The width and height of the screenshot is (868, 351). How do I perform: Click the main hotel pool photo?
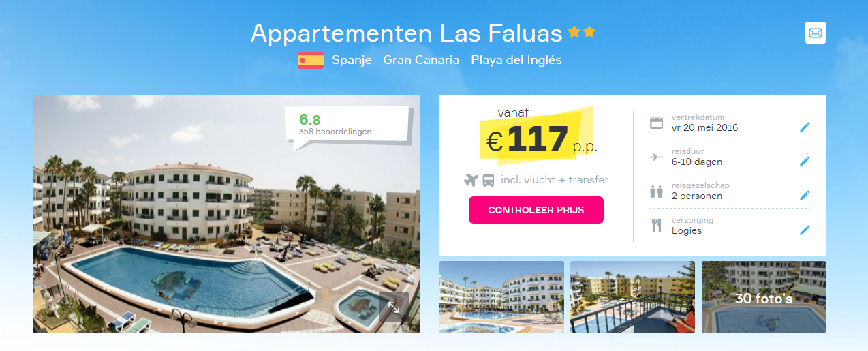point(226,214)
